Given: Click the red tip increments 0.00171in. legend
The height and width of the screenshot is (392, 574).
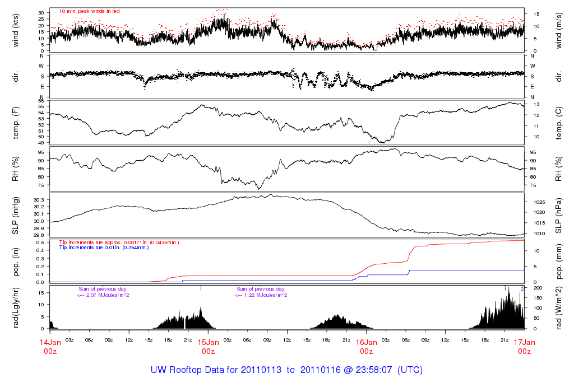Looking at the screenshot, I should point(119,242).
